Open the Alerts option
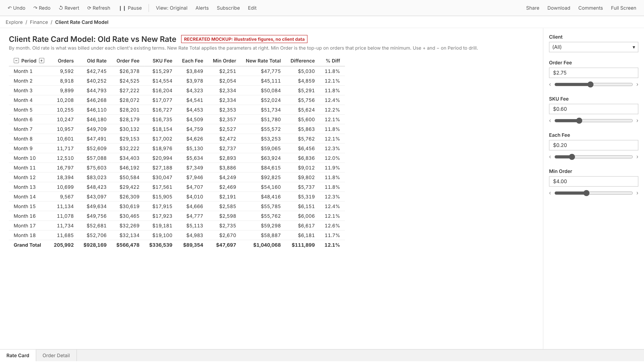 [202, 8]
